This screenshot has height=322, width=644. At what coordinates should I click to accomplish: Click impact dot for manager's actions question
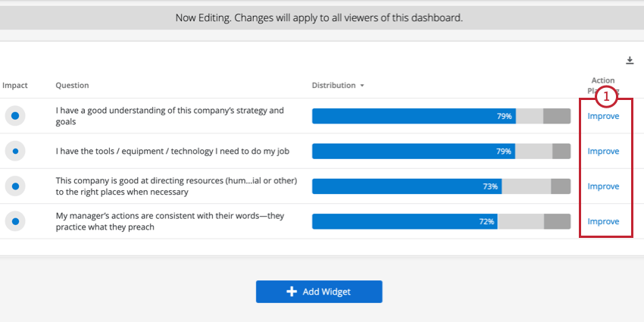[x=15, y=221]
